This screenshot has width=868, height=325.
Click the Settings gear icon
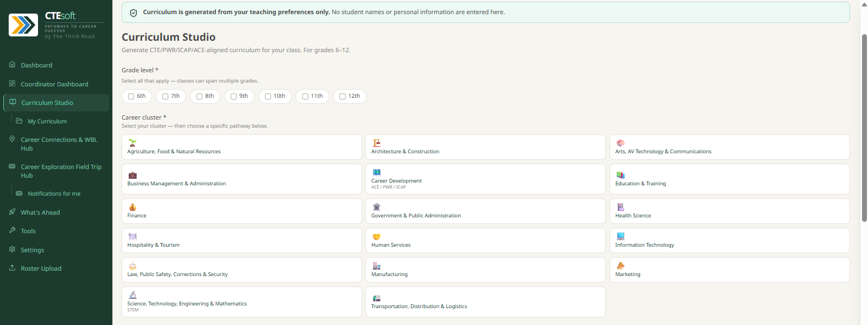click(x=12, y=249)
